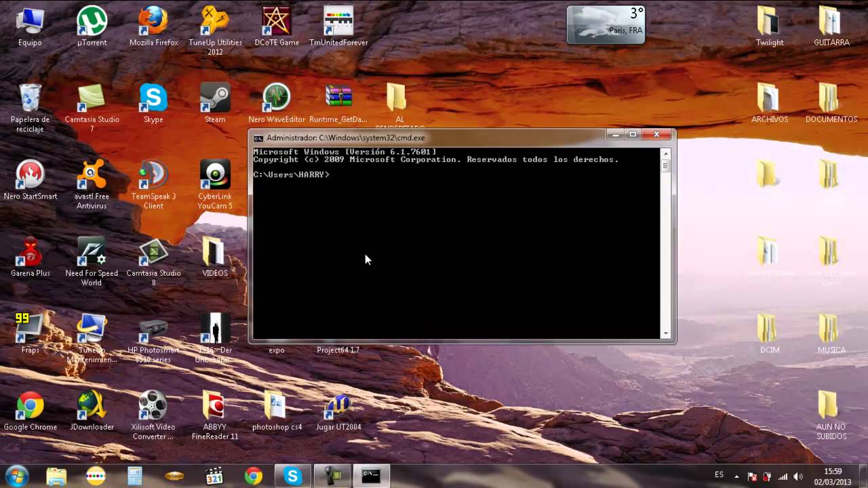The height and width of the screenshot is (488, 868).
Task: Select the expo desktop item label
Action: click(276, 350)
